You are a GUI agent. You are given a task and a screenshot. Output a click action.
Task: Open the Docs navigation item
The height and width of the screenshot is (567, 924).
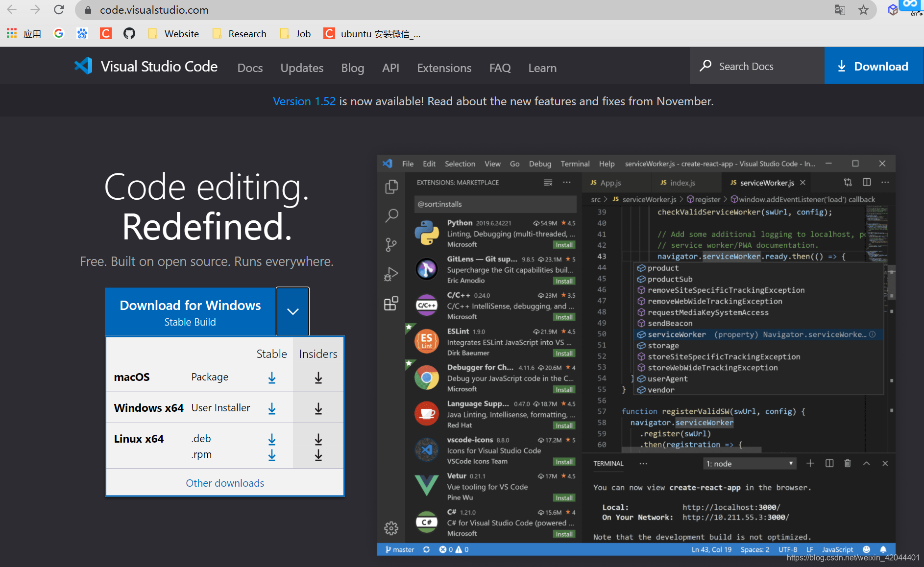[x=250, y=68]
